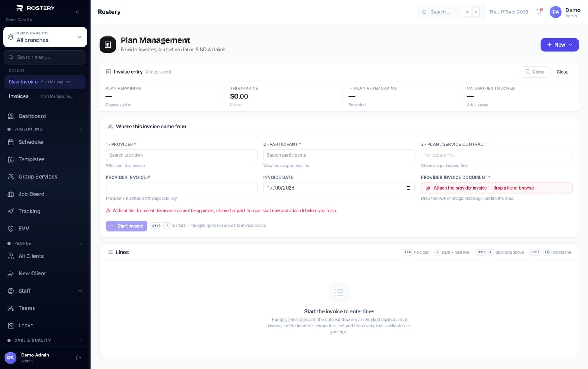Open the Job Board menu item
The width and height of the screenshot is (588, 369).
pos(45,194)
